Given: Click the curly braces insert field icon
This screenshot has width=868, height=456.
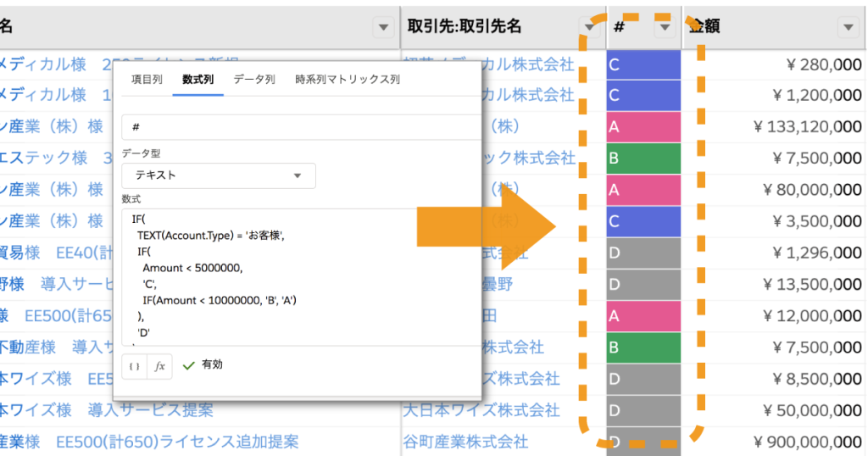Looking at the screenshot, I should 135,366.
